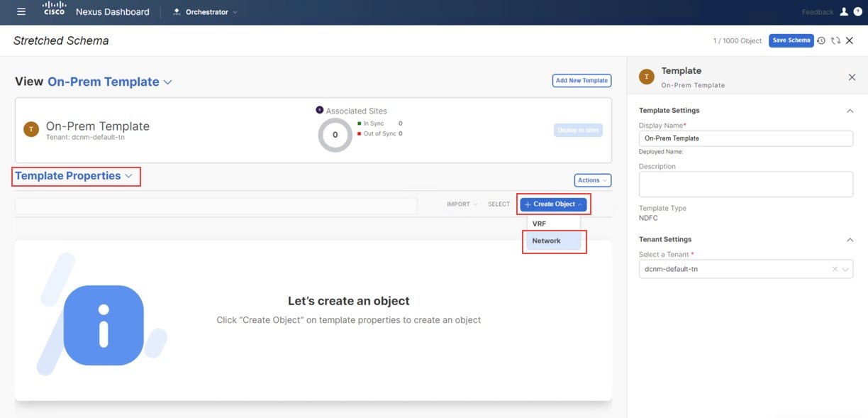Viewport: 868px width, 418px height.
Task: Close the Template side panel
Action: pyautogui.click(x=852, y=77)
